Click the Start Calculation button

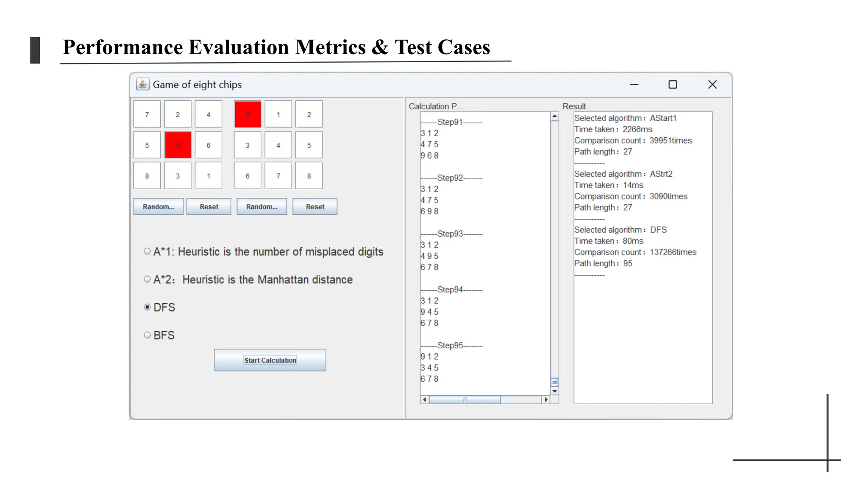[270, 360]
